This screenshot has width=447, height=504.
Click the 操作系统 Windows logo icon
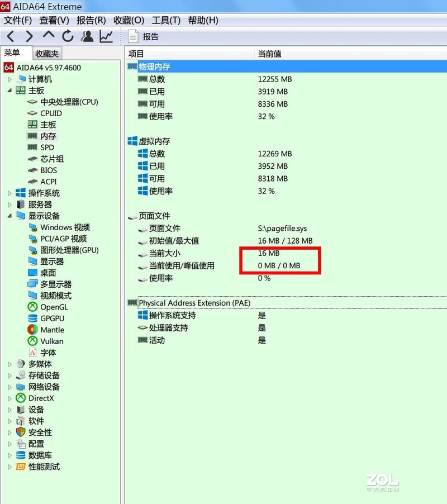point(21,193)
